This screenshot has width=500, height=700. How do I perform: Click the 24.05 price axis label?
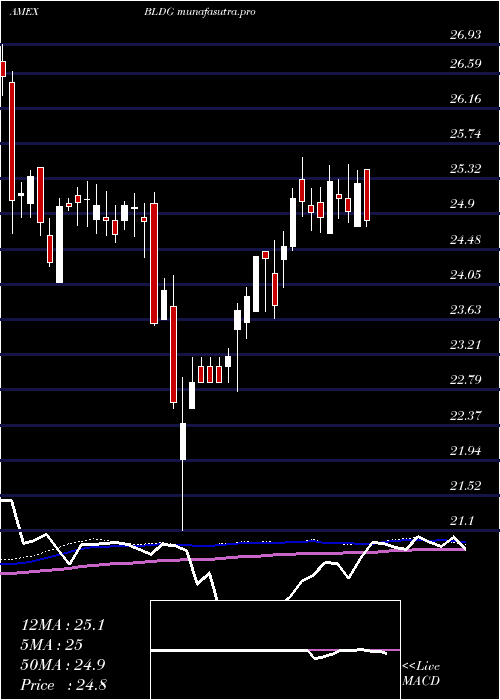(x=465, y=274)
